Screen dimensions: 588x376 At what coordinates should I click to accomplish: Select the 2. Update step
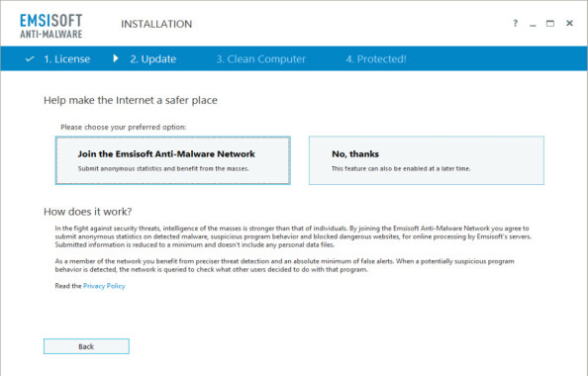pyautogui.click(x=153, y=58)
